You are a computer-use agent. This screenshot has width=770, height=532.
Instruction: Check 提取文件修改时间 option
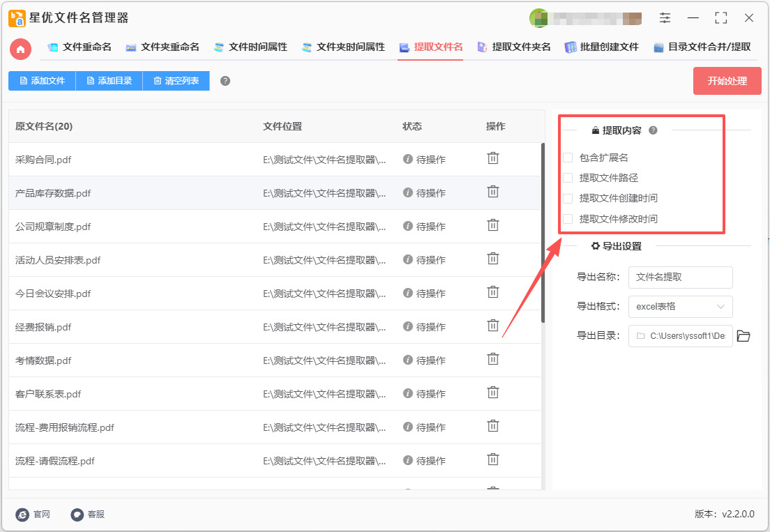(568, 219)
